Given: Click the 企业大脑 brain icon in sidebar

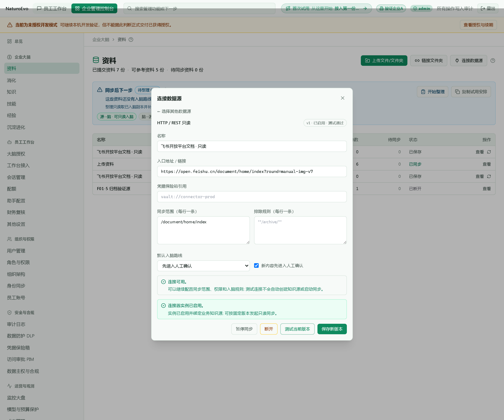Looking at the screenshot, I should pyautogui.click(x=9, y=57).
